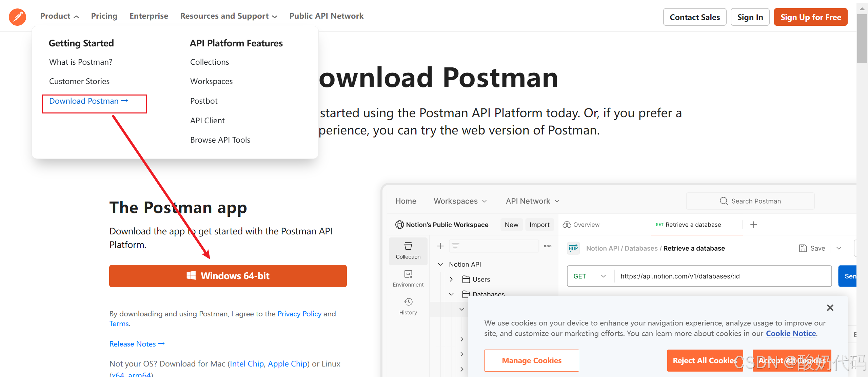Click the filter icon above the collection tree
Screen dimensions: 868x377
455,246
